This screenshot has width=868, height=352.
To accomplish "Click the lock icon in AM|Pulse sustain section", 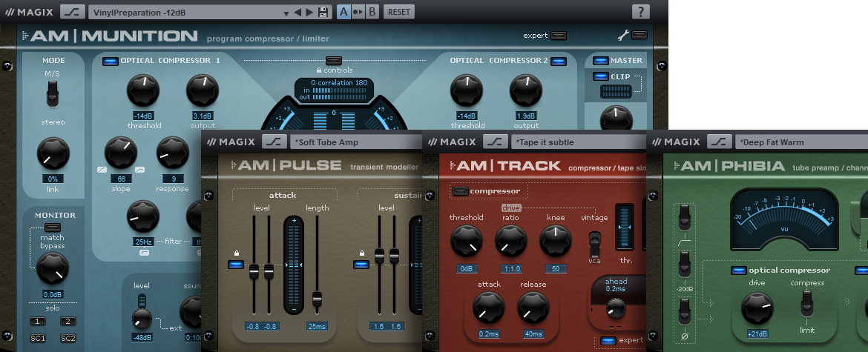I will (x=361, y=253).
